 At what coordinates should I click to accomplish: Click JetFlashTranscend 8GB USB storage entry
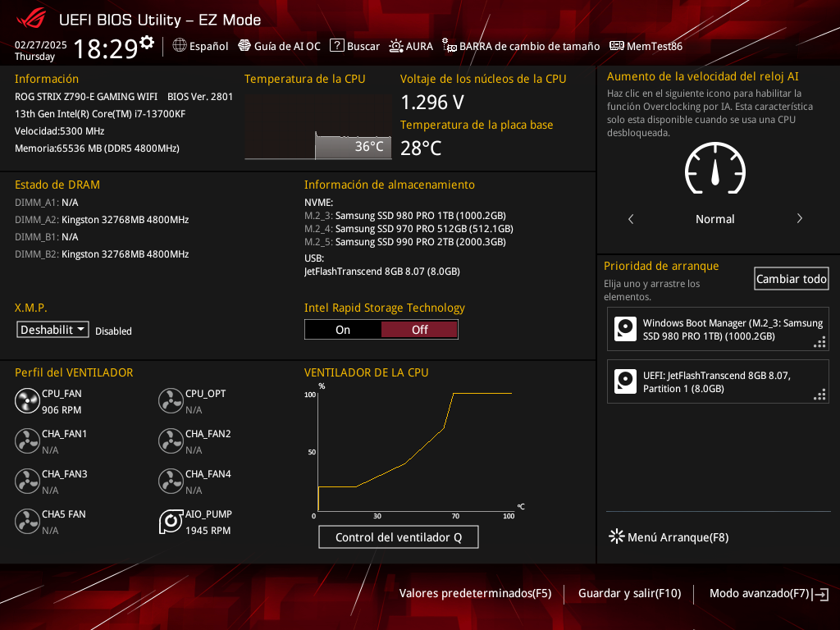382,271
